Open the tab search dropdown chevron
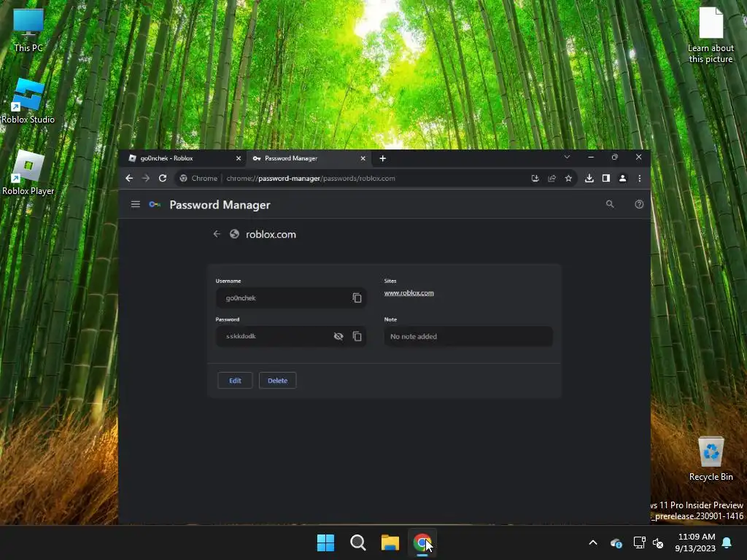The image size is (747, 560). tap(567, 157)
